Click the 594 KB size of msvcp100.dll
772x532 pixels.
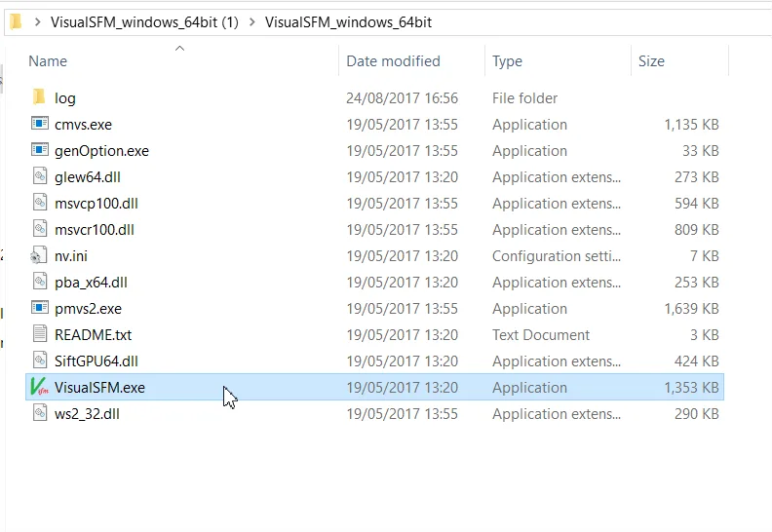pyautogui.click(x=697, y=204)
